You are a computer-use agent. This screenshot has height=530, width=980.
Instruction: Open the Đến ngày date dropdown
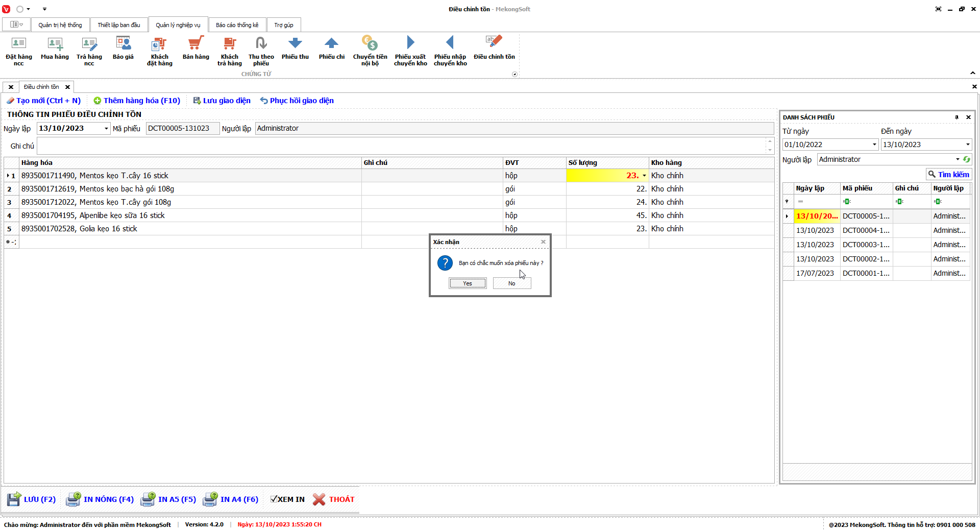(967, 144)
